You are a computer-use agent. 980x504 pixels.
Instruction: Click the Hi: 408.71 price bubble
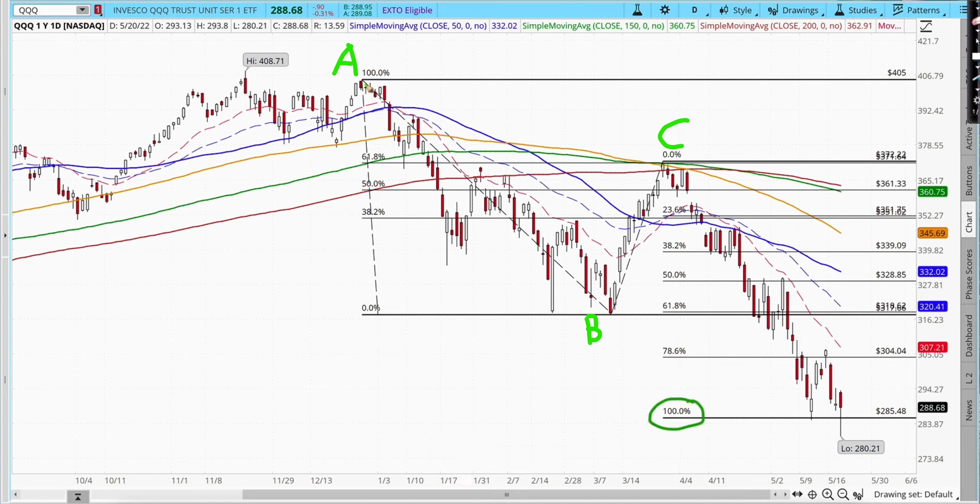click(265, 61)
